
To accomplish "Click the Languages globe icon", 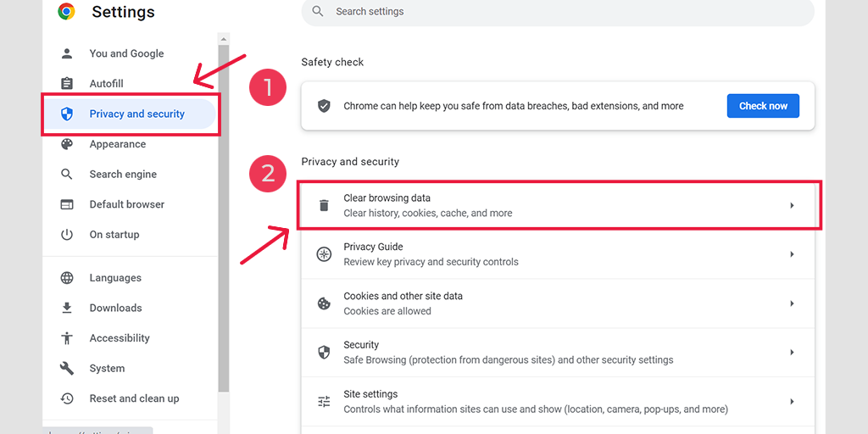I will tap(67, 278).
